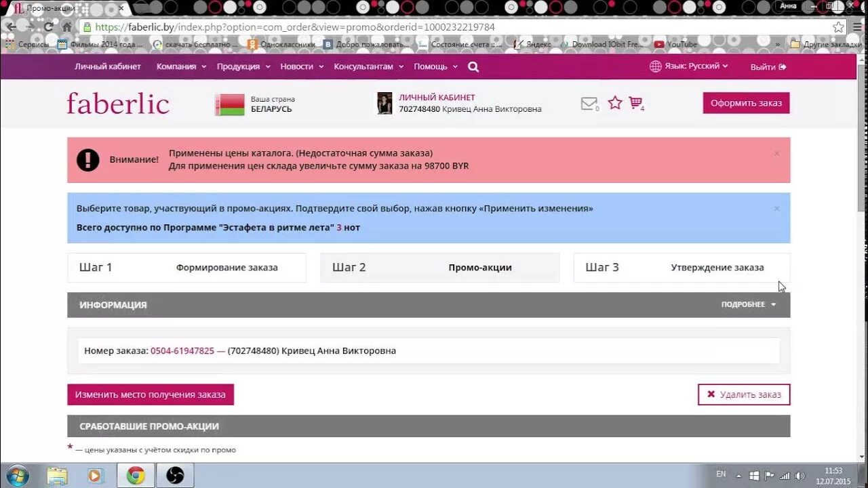868x488 pixels.
Task: Open the messages envelope icon
Action: tap(589, 103)
